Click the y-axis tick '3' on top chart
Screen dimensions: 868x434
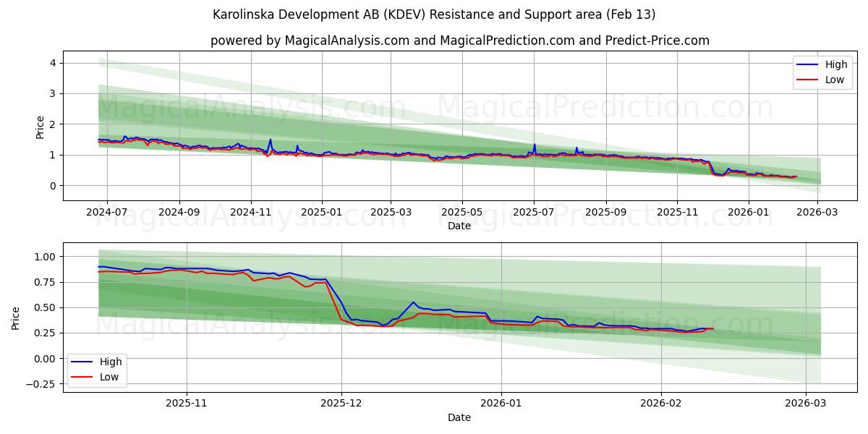tap(53, 93)
